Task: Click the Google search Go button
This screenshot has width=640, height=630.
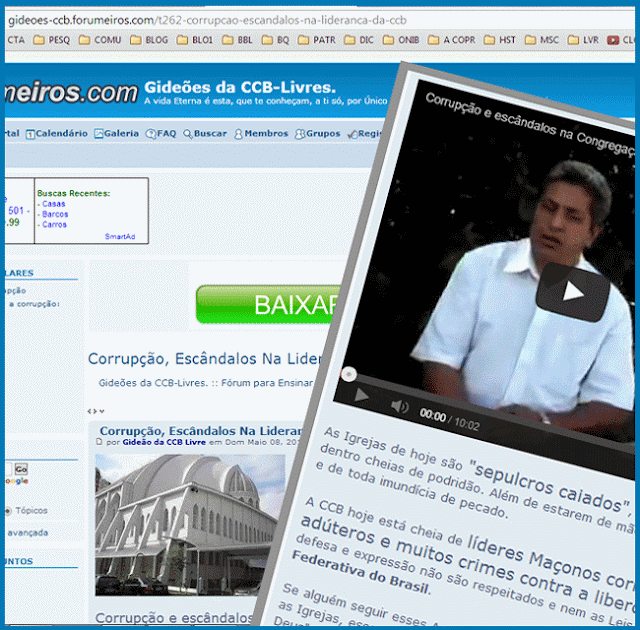Action: tap(21, 469)
